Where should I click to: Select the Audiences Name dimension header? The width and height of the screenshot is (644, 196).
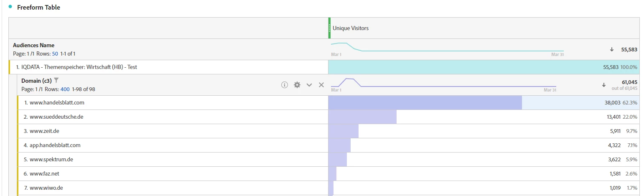click(x=33, y=45)
